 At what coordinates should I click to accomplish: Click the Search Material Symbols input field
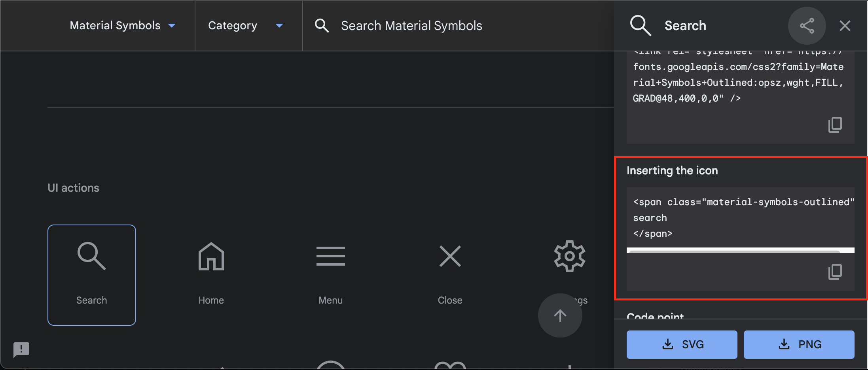(411, 26)
